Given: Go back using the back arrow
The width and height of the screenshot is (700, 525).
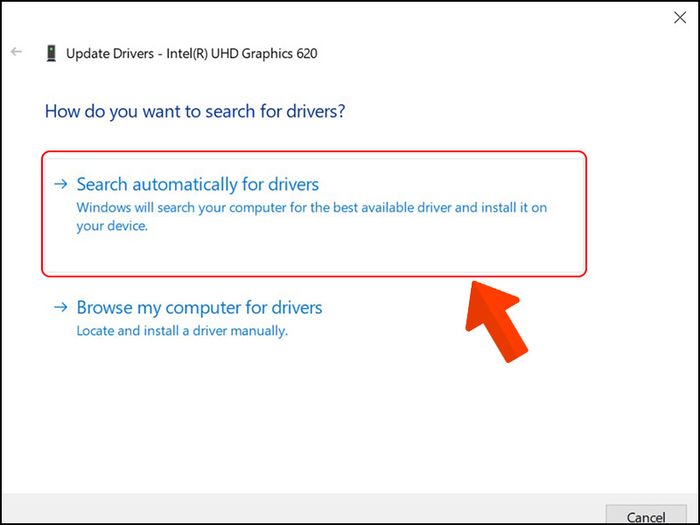Looking at the screenshot, I should (17, 52).
